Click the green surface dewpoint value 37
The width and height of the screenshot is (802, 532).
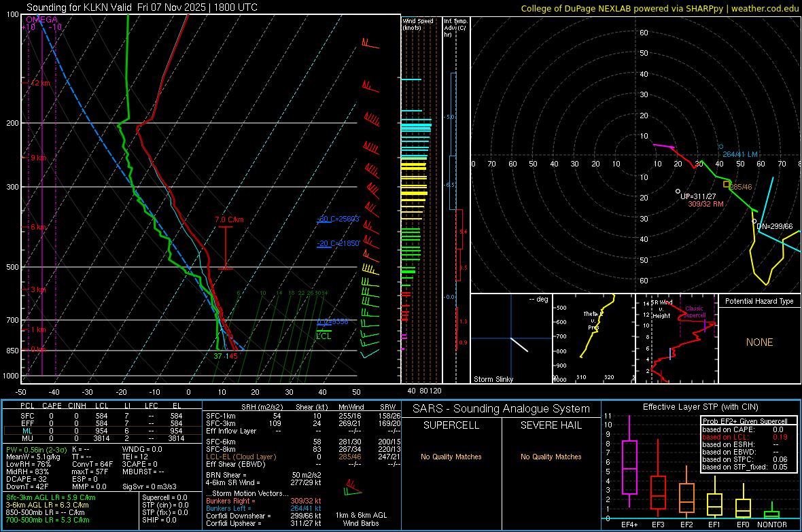point(218,356)
